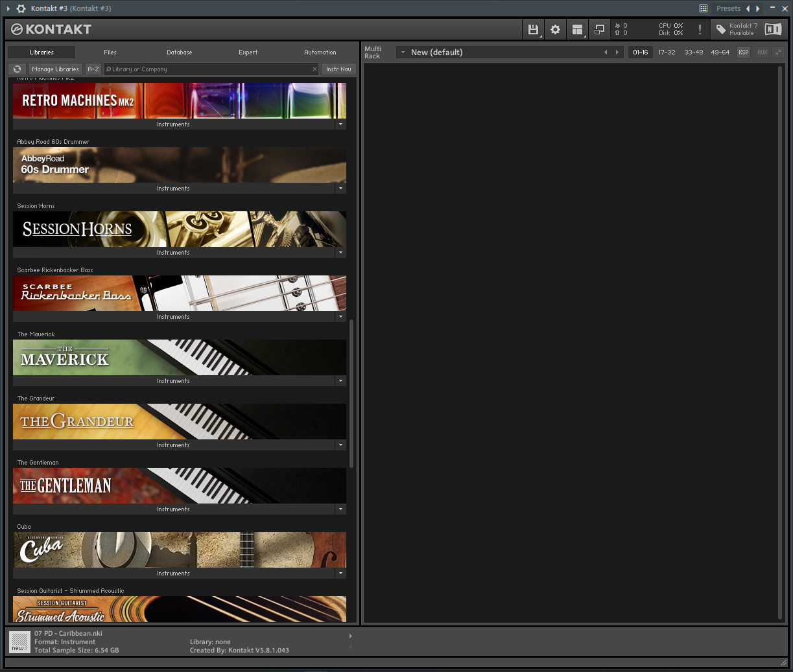The height and width of the screenshot is (672, 793).
Task: Switch to the Files tab
Action: [x=110, y=52]
